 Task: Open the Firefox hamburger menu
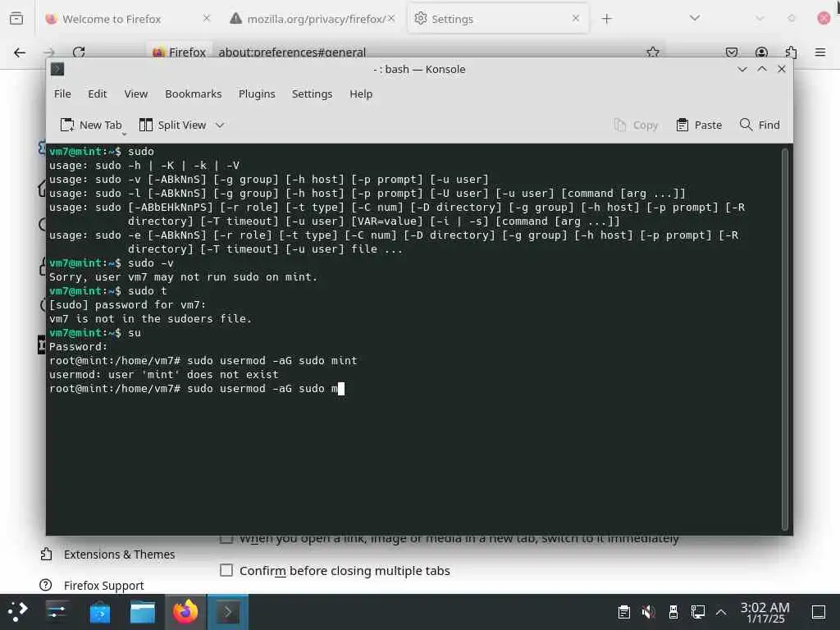click(x=820, y=52)
